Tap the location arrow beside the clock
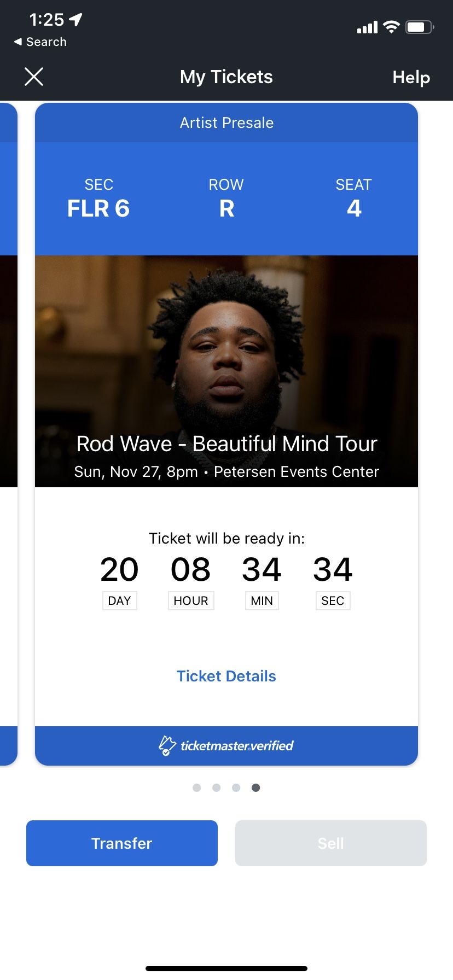453x980 pixels. [74, 19]
